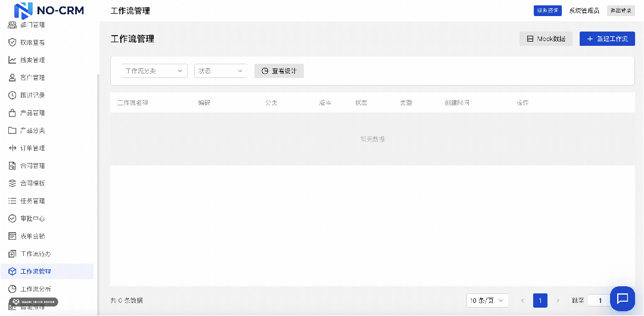The width and height of the screenshot is (644, 316).
Task: Select page 1 in pagination
Action: [540, 301]
